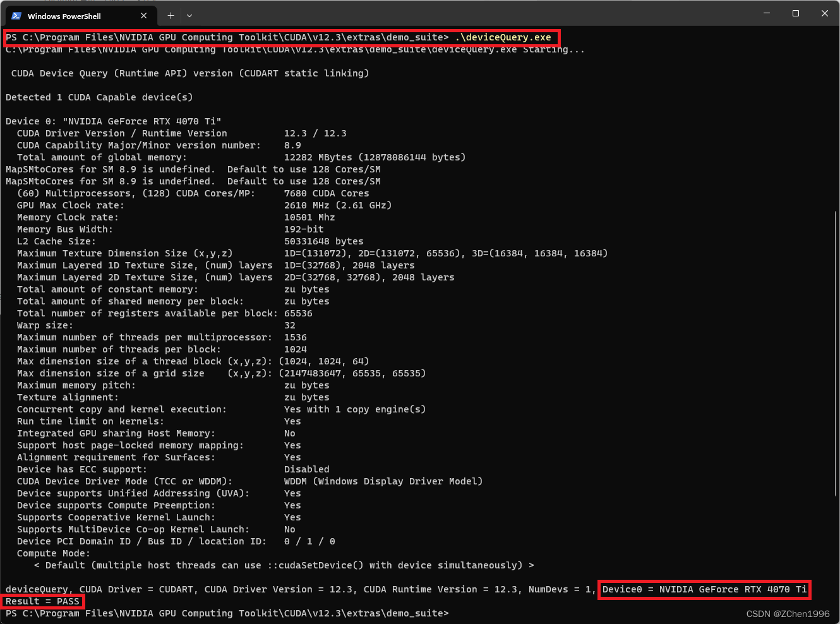The width and height of the screenshot is (840, 624).
Task: Click the '(2147483647, 65535, 65535)' grid size value
Action: (x=352, y=373)
